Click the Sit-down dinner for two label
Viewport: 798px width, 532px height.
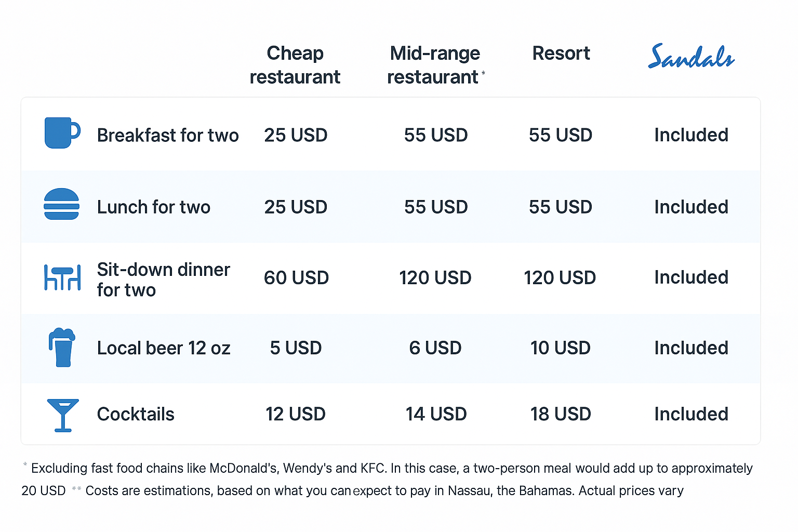[163, 280]
